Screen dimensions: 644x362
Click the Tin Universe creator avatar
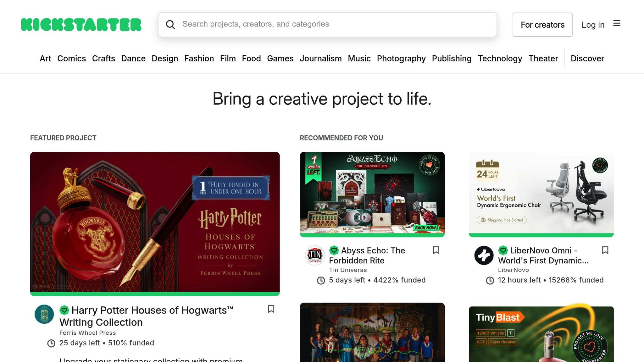(315, 255)
